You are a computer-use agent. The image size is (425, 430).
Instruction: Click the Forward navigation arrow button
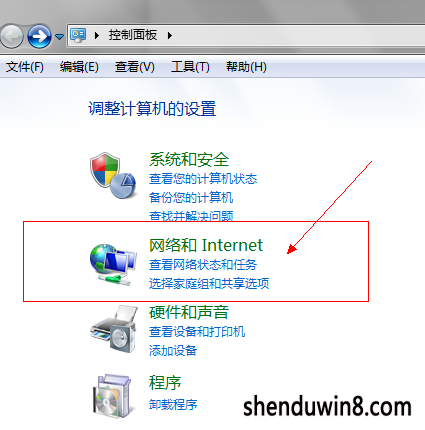pyautogui.click(x=39, y=36)
